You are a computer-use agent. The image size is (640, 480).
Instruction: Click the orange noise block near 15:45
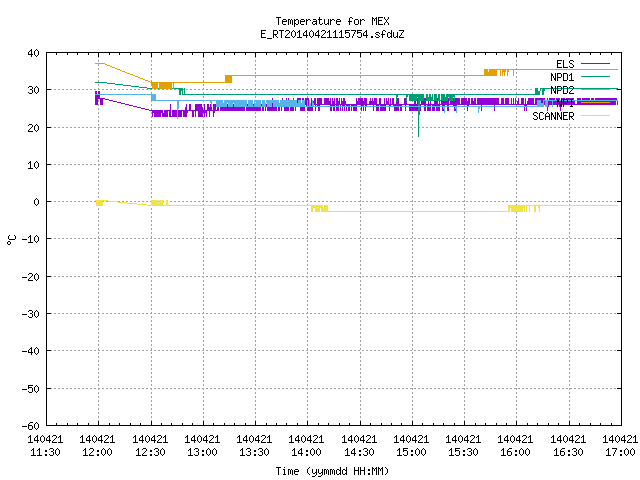[x=491, y=72]
